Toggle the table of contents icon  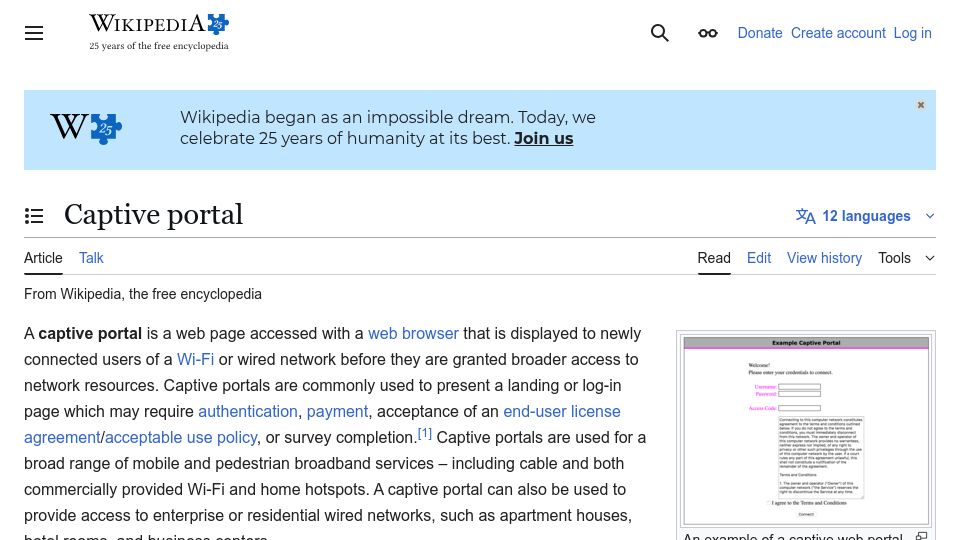34,216
